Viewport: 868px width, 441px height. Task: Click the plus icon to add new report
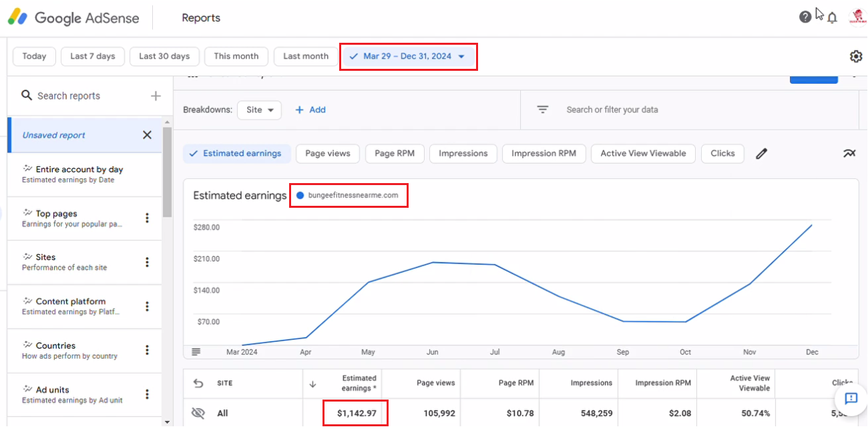tap(156, 96)
